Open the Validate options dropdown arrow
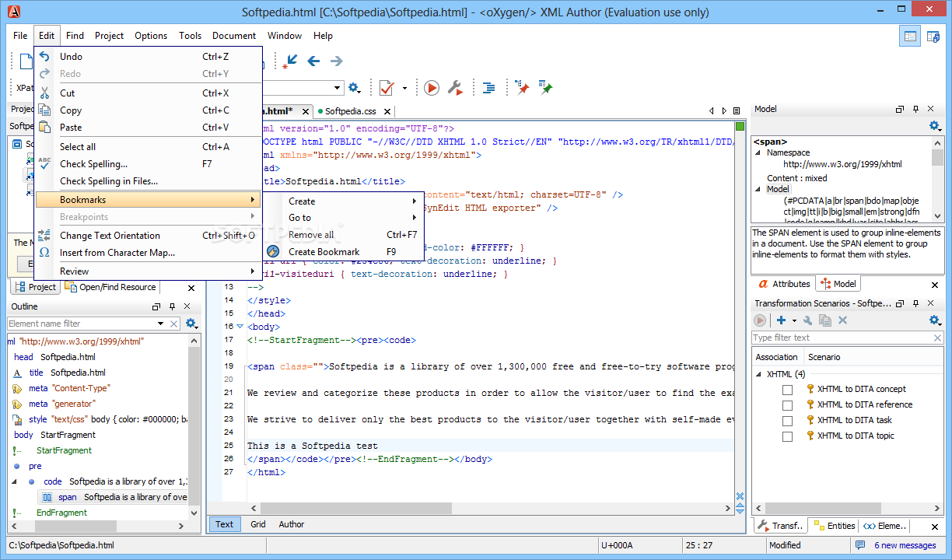The width and height of the screenshot is (952, 560). pyautogui.click(x=404, y=89)
